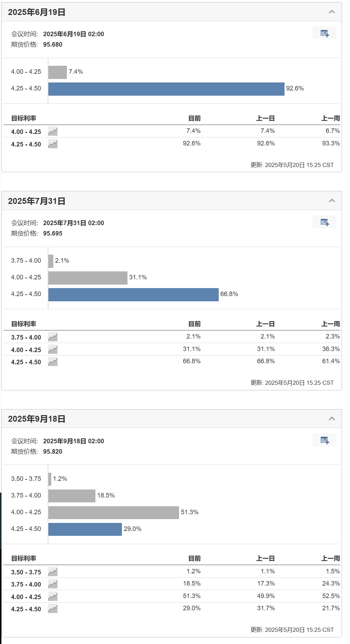Open chart for September 4.25 - 4.50 rate

[x=53, y=609]
